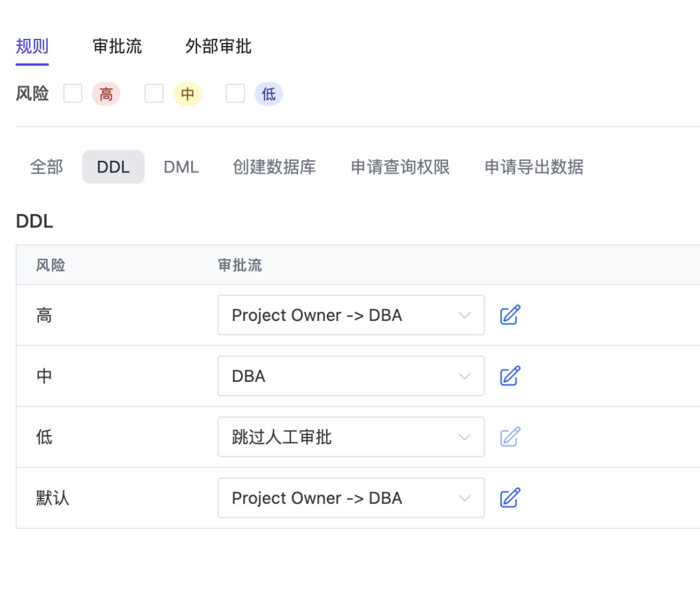Click the 风险 column header
Image resolution: width=700 pixels, height=612 pixels.
tap(51, 265)
